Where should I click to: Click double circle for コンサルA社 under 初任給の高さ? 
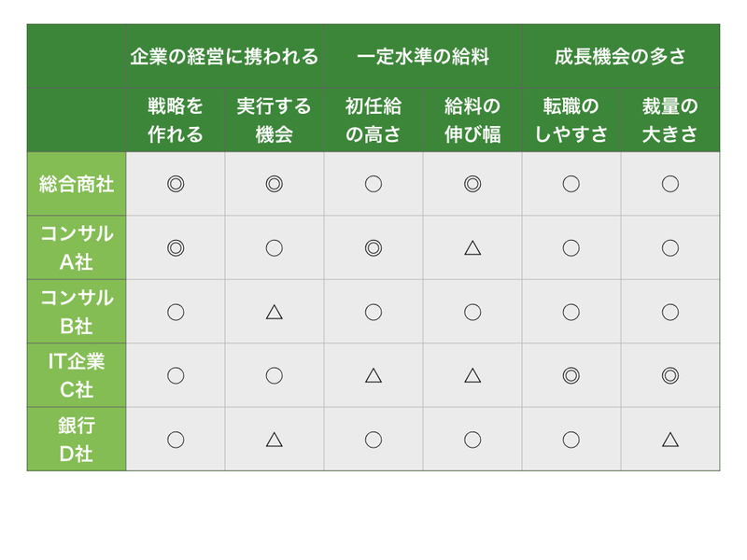[373, 248]
